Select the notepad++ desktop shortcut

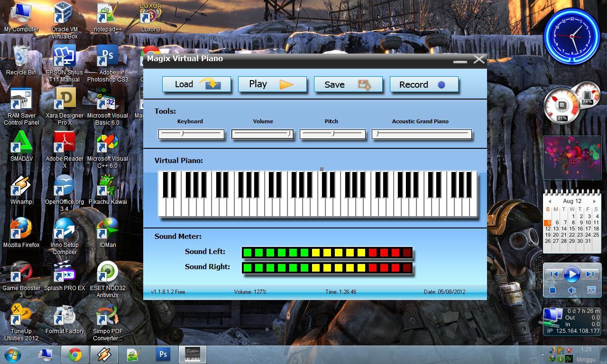[x=108, y=18]
